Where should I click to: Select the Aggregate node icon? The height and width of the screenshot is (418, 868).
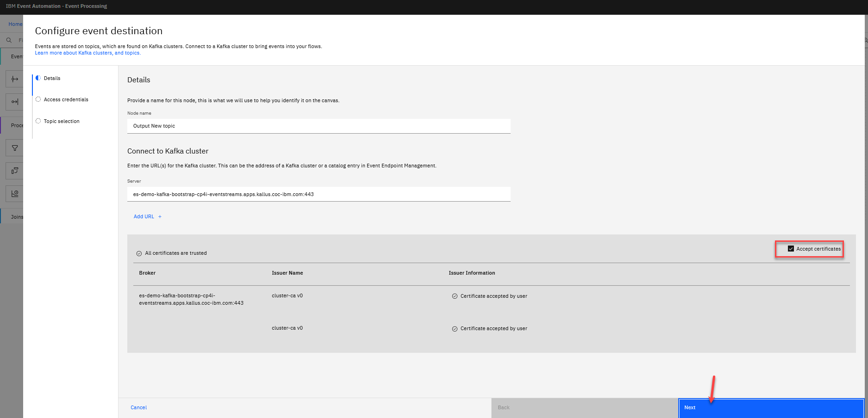pos(15,193)
